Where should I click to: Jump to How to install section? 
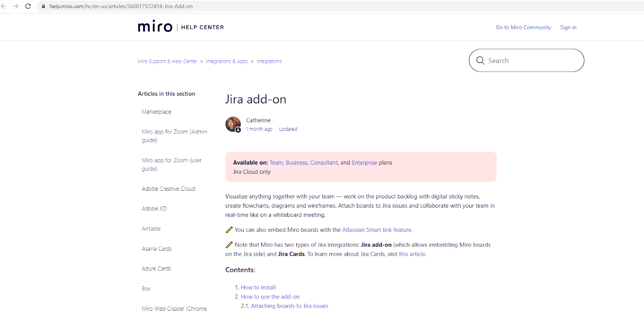(258, 287)
